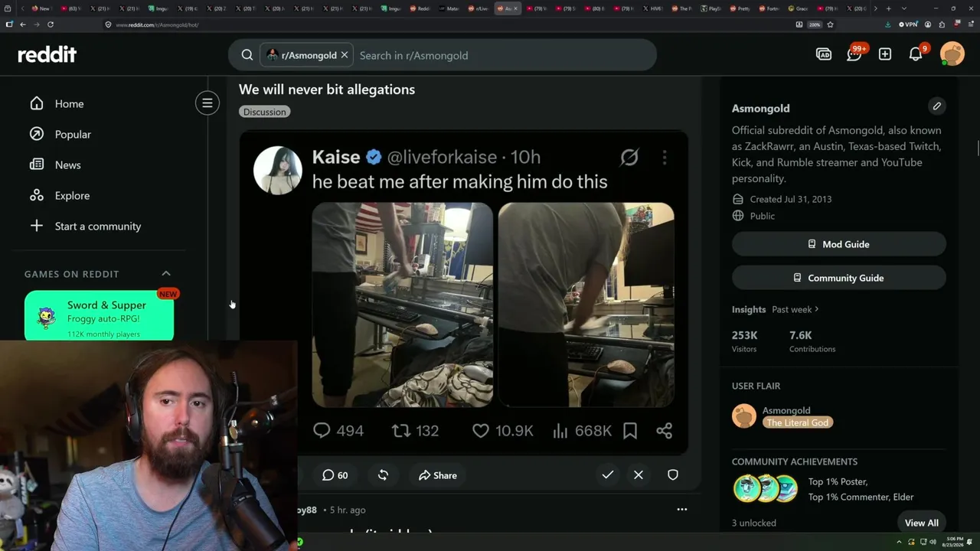Filter by the Discussion flair tag

(x=264, y=112)
